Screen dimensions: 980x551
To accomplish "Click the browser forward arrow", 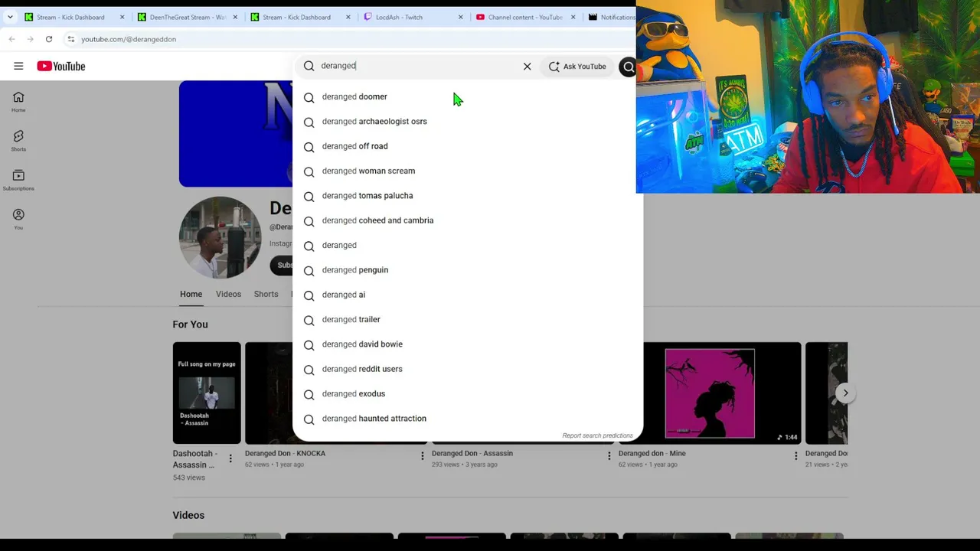I will coord(30,39).
